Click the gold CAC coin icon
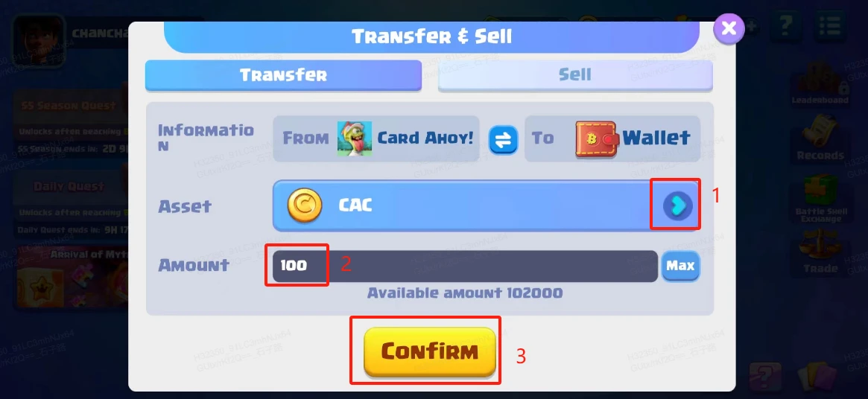 pyautogui.click(x=305, y=205)
